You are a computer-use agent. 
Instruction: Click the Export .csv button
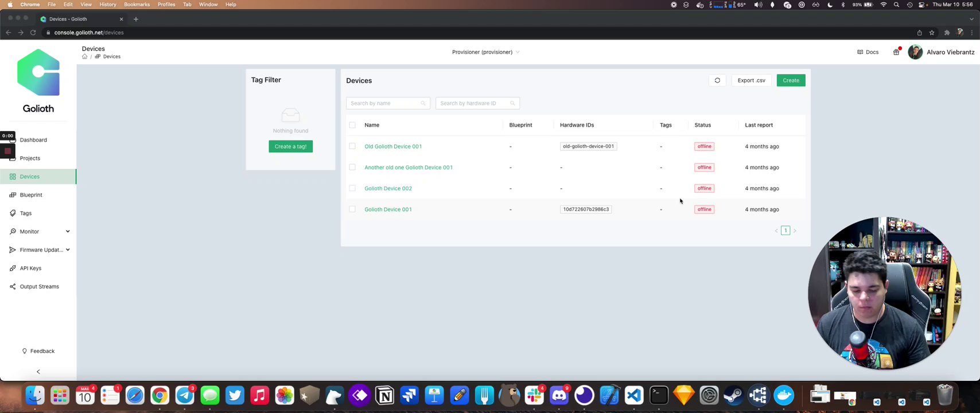751,80
